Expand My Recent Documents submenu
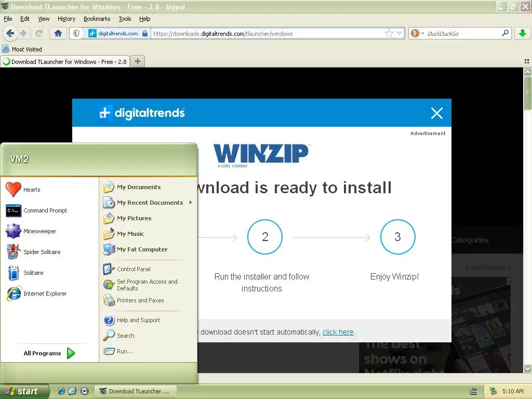Image resolution: width=532 pixels, height=399 pixels. click(148, 203)
